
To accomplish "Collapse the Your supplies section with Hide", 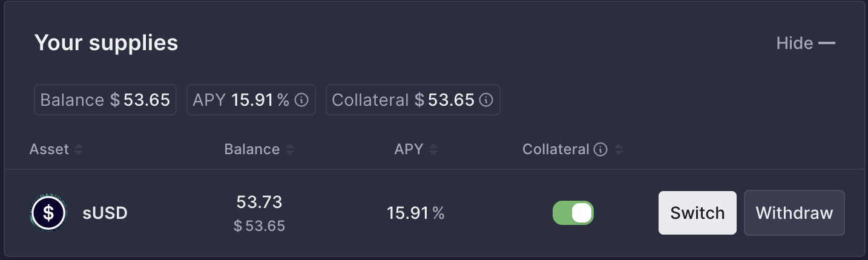I will click(806, 44).
